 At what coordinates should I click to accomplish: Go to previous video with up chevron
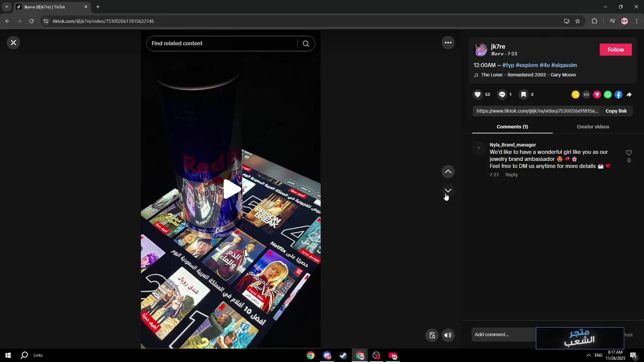tap(448, 172)
